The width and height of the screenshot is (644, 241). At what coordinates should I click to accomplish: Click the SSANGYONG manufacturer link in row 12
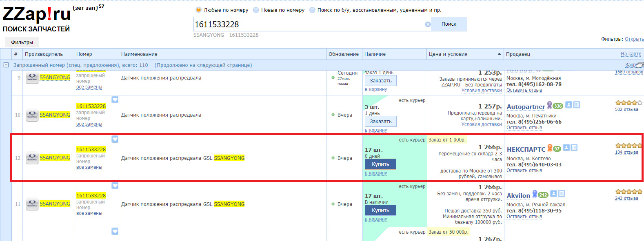55,157
